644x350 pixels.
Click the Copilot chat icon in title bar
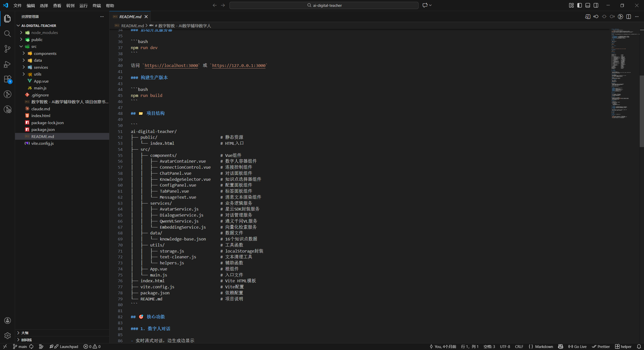(x=425, y=5)
